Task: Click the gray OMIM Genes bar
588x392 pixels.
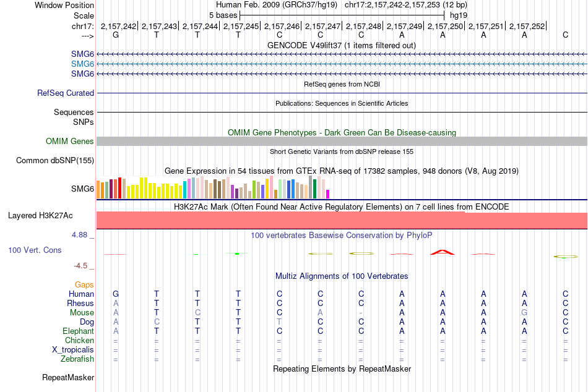Action: 342,142
